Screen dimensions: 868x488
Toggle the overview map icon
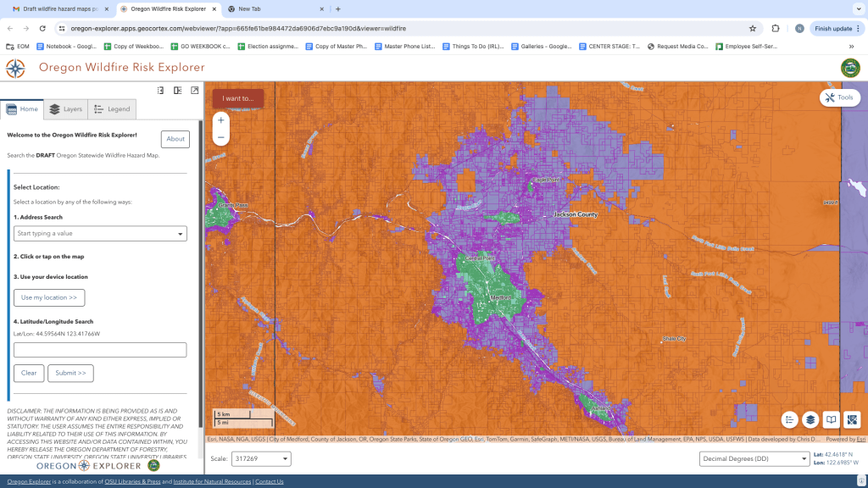(x=852, y=420)
